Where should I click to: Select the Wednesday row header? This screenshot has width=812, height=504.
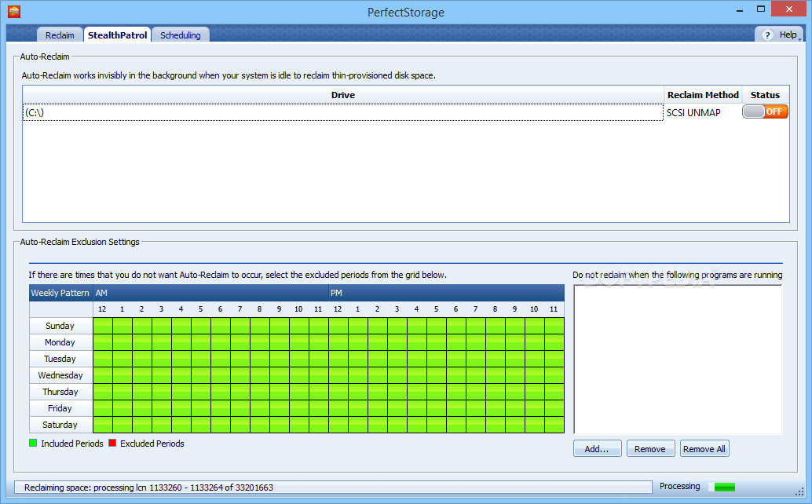click(60, 375)
